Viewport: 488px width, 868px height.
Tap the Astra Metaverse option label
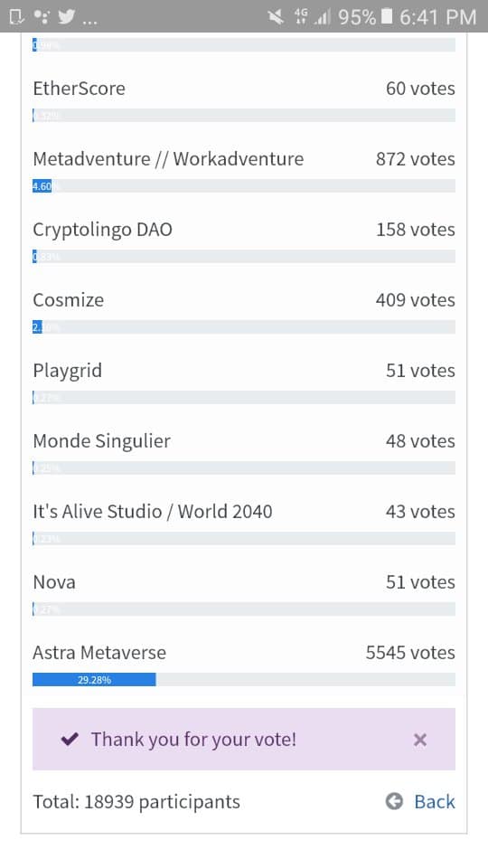click(99, 652)
